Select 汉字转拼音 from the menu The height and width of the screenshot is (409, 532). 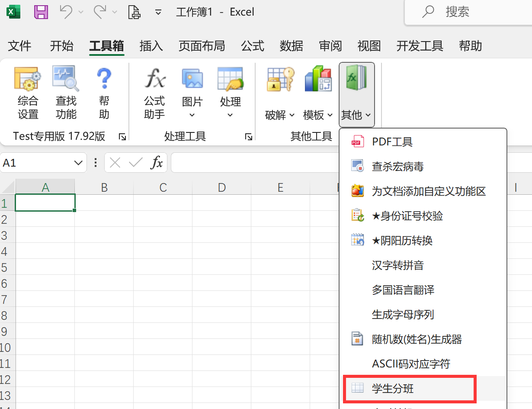click(x=397, y=265)
